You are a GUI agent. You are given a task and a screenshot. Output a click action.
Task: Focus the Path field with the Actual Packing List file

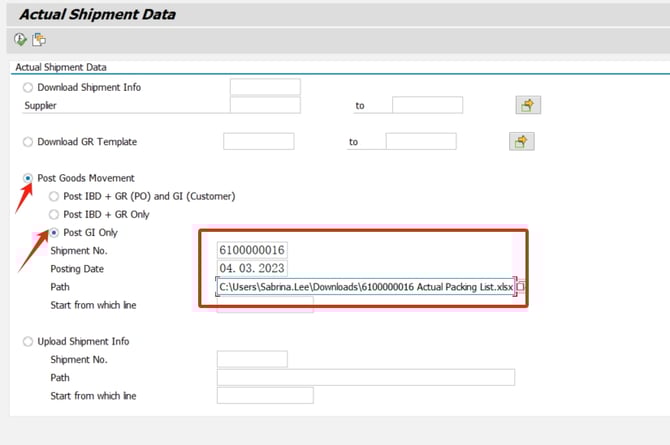click(365, 287)
